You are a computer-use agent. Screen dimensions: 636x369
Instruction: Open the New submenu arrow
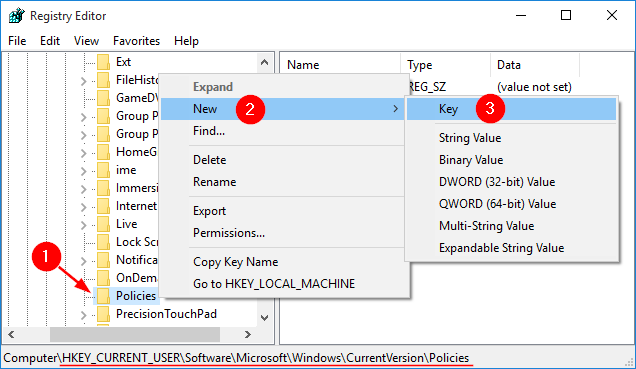coord(395,109)
